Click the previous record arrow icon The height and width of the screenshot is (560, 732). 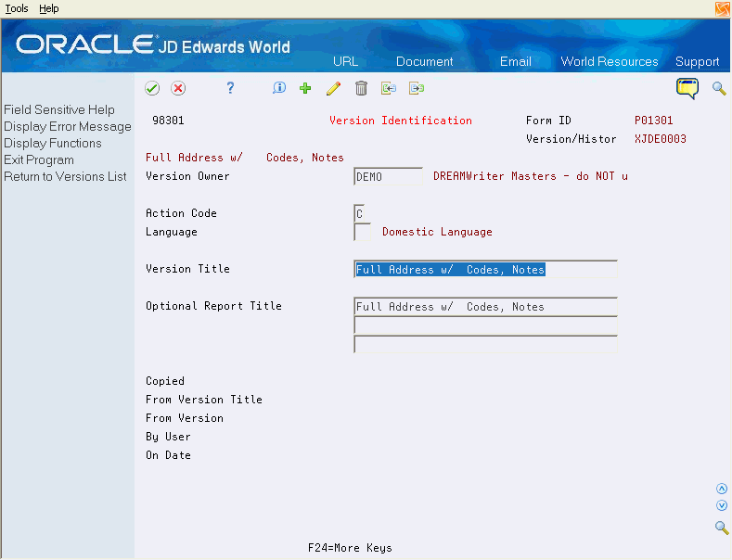click(389, 88)
